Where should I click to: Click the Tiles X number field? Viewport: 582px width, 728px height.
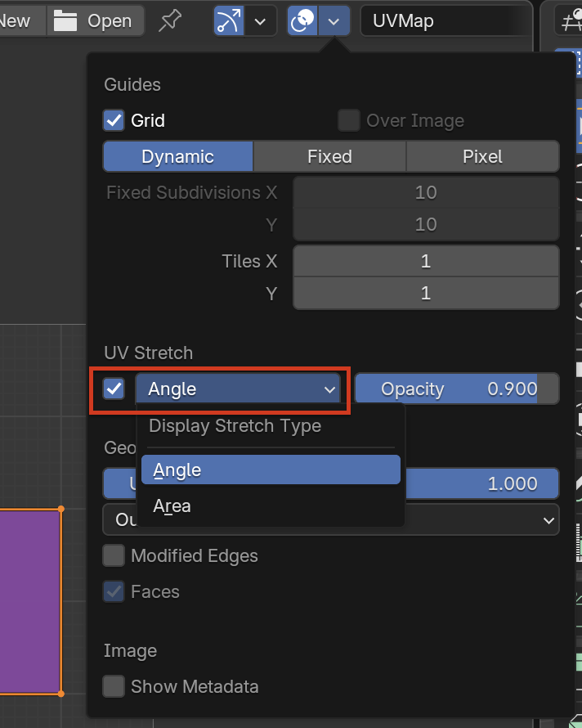pos(425,262)
